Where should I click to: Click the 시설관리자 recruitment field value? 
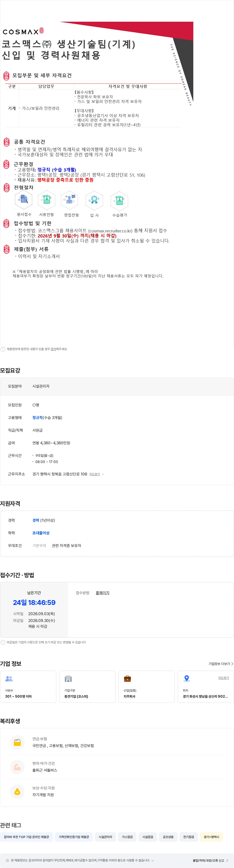tap(41, 386)
